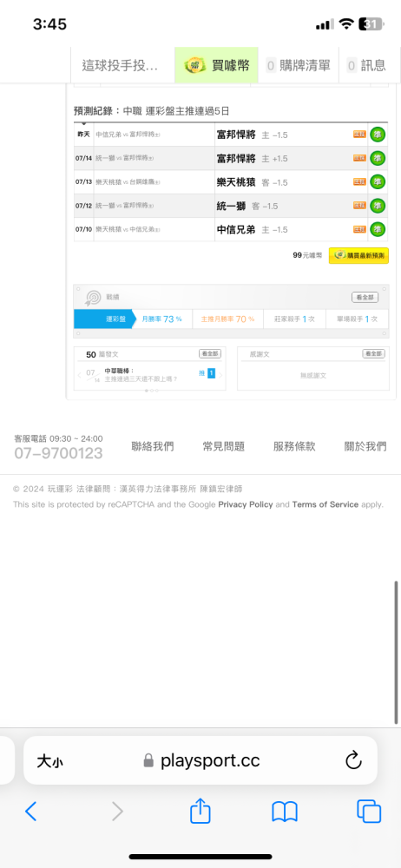Tap the battery indicator in status bar

point(371,24)
